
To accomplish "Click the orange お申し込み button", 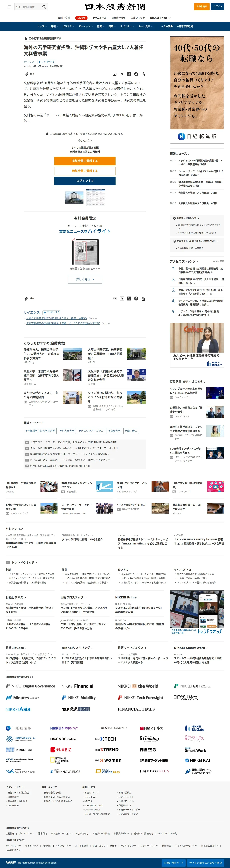I will (202, 6).
